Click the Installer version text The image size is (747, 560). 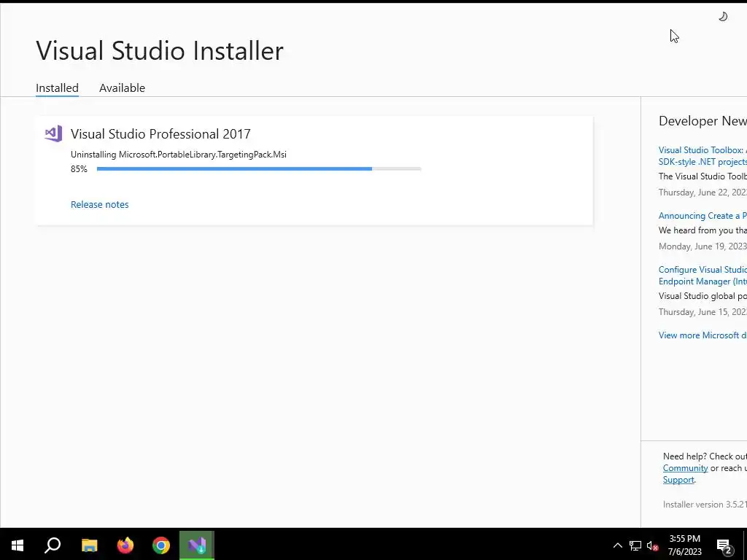click(x=705, y=505)
